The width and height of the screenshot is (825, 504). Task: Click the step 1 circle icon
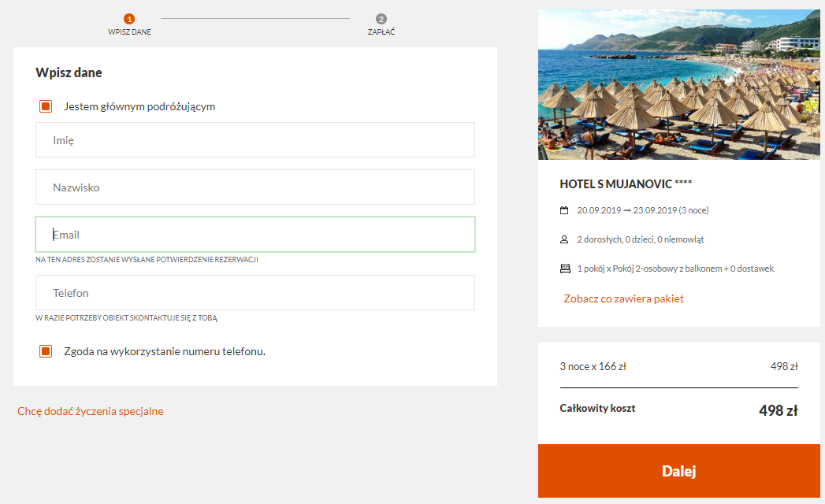coord(129,19)
